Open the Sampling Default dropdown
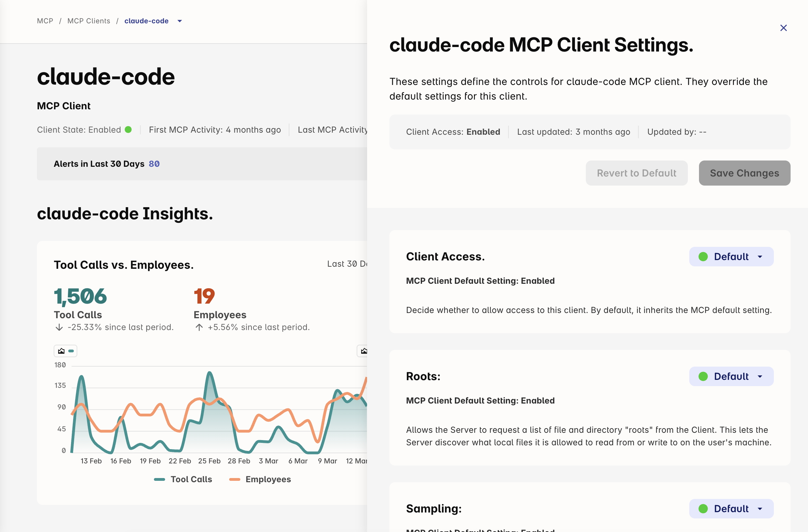Screen dimensions: 808x532 coord(731,509)
